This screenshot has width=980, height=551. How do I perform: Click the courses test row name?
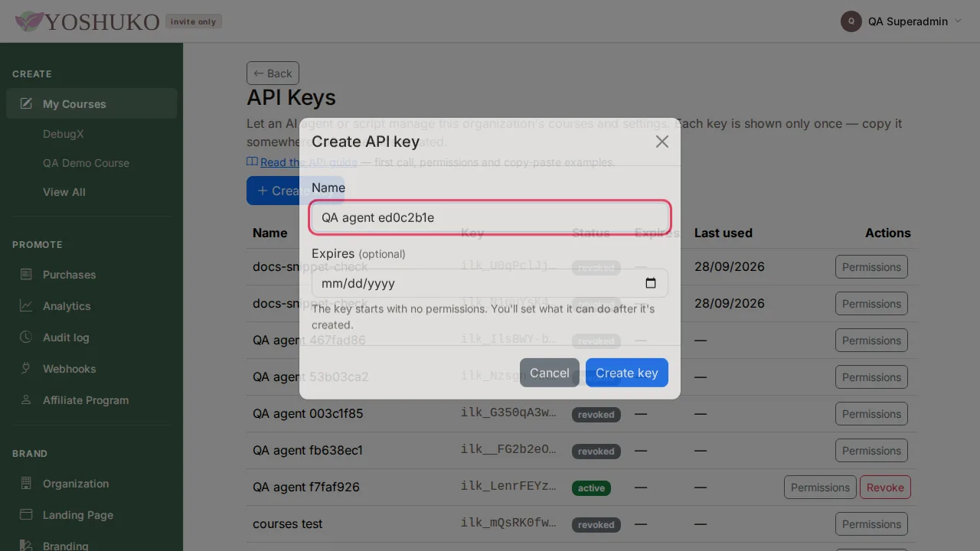(x=288, y=524)
